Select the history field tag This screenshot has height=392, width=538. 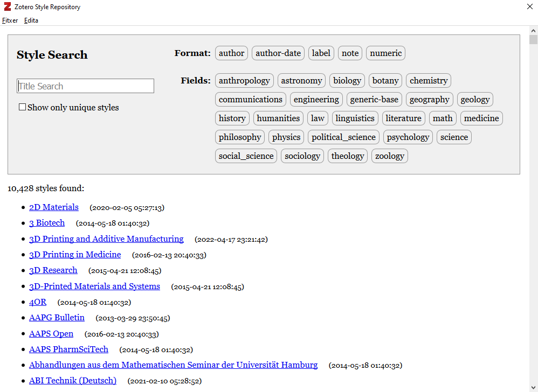pyautogui.click(x=232, y=118)
